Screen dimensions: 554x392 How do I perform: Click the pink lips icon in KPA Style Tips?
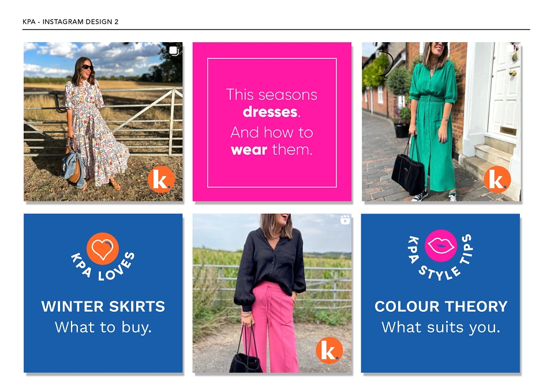pos(440,246)
